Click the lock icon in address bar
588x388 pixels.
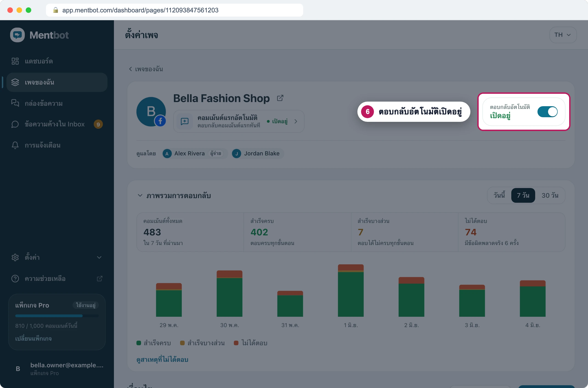56,10
